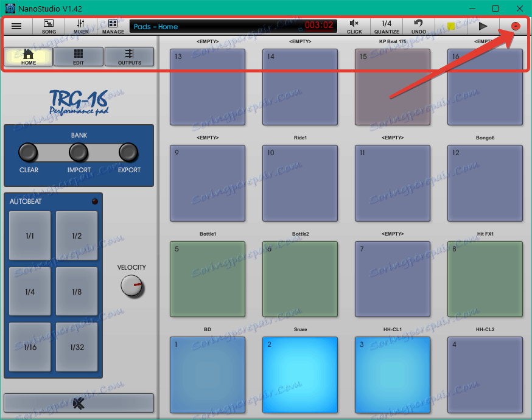The image size is (532, 420).
Task: Trigger pad 6 Bottle2
Action: coord(300,279)
